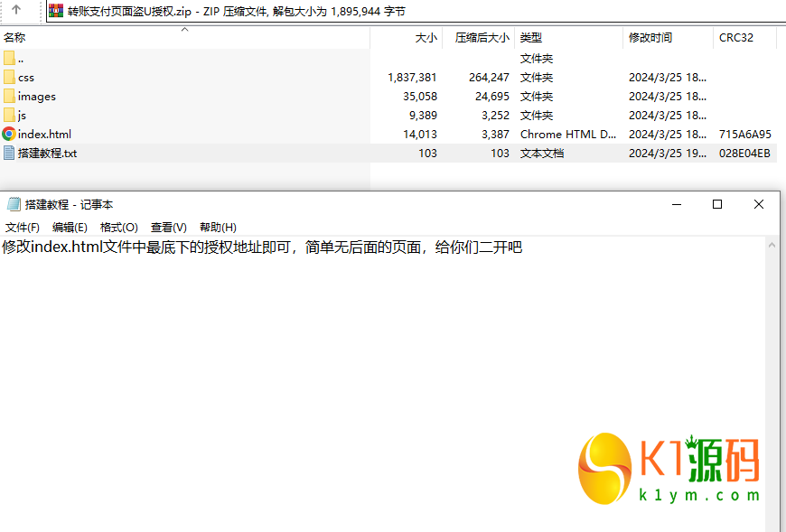Open the 编辑(E) menu in Notepad
This screenshot has width=786, height=532.
pyautogui.click(x=70, y=228)
